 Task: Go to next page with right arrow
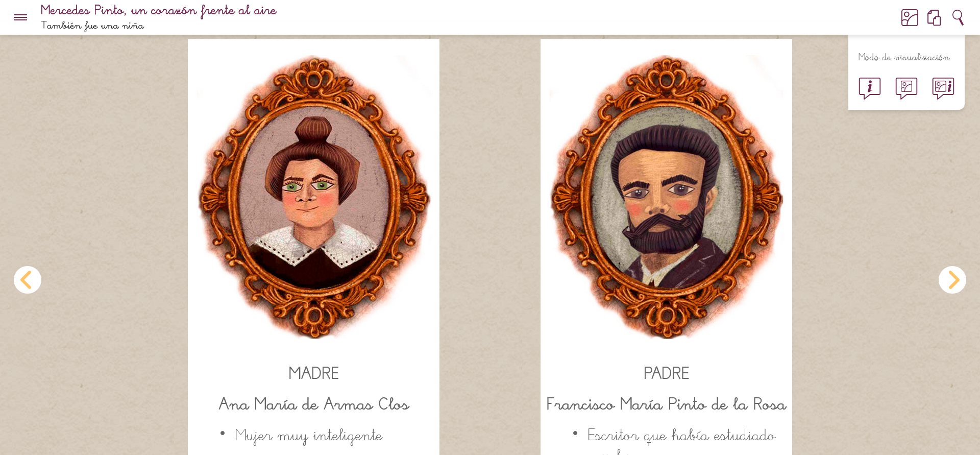pos(952,280)
